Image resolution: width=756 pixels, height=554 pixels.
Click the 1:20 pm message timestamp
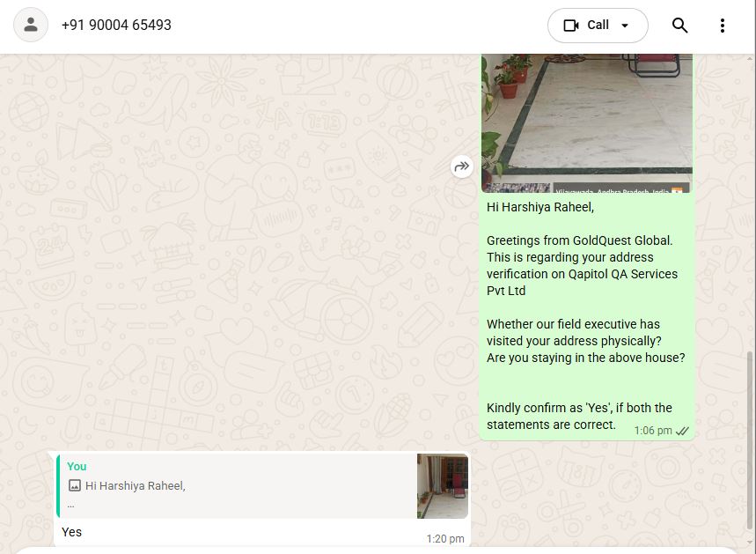click(445, 538)
